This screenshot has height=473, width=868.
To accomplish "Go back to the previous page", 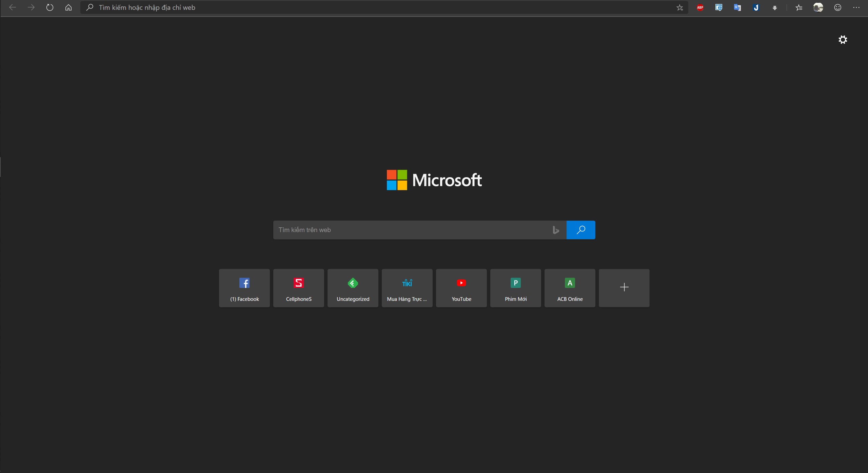I will click(x=13, y=7).
